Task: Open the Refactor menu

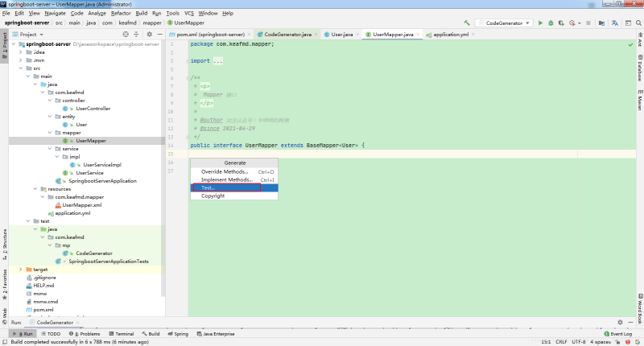Action: click(121, 14)
